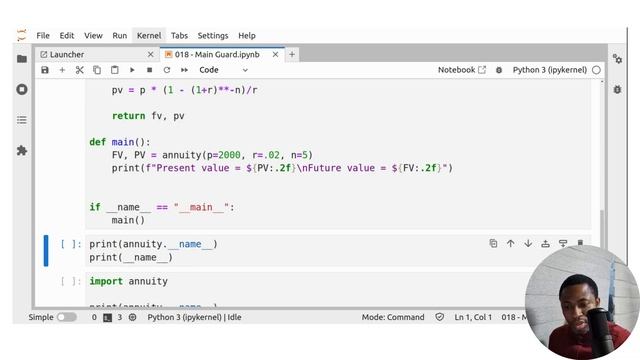This screenshot has width=640, height=360.
Task: Close the 018 - Main Guard.ipynb tab
Action: pos(276,55)
